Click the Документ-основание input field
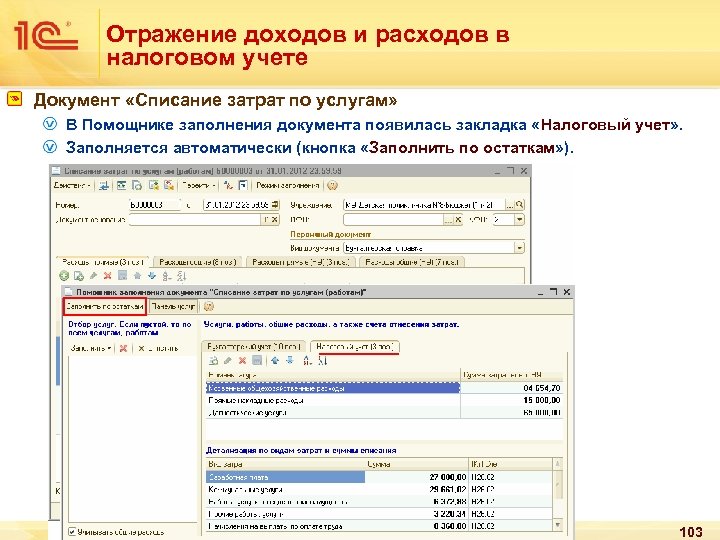Image resolution: width=720 pixels, height=540 pixels. [x=195, y=219]
